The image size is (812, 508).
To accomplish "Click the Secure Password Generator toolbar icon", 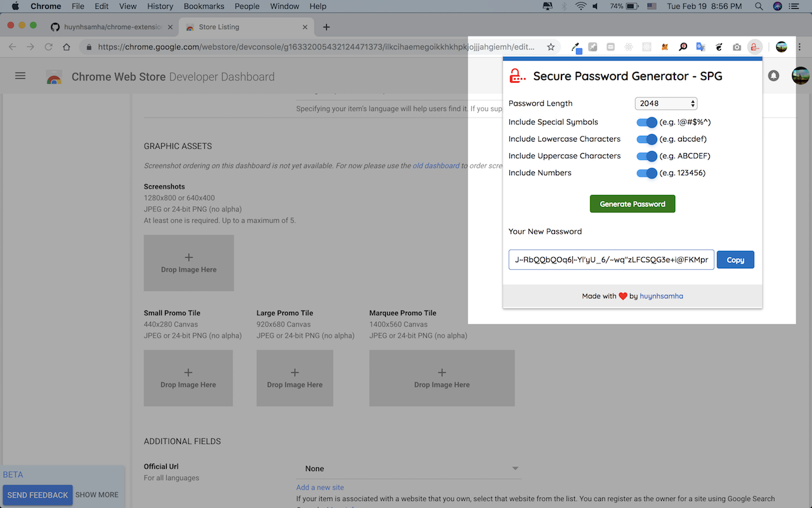I will coord(754,47).
